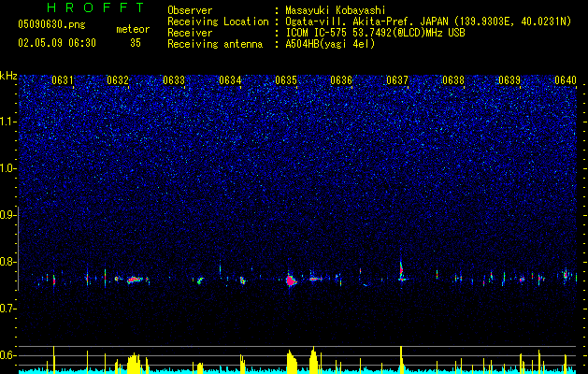Click the meteor count value 35
This screenshot has height=374, width=588.
pyautogui.click(x=136, y=43)
